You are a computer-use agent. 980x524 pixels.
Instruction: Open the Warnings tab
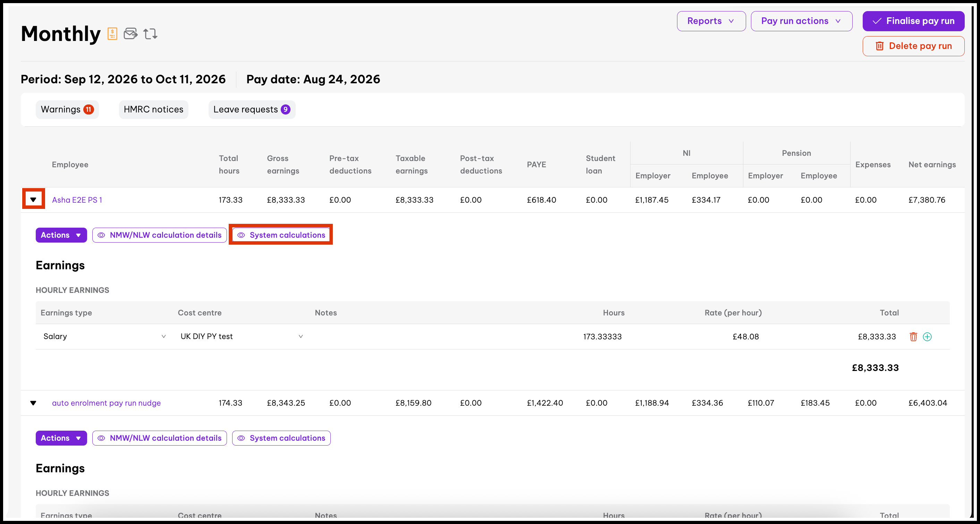[67, 110]
